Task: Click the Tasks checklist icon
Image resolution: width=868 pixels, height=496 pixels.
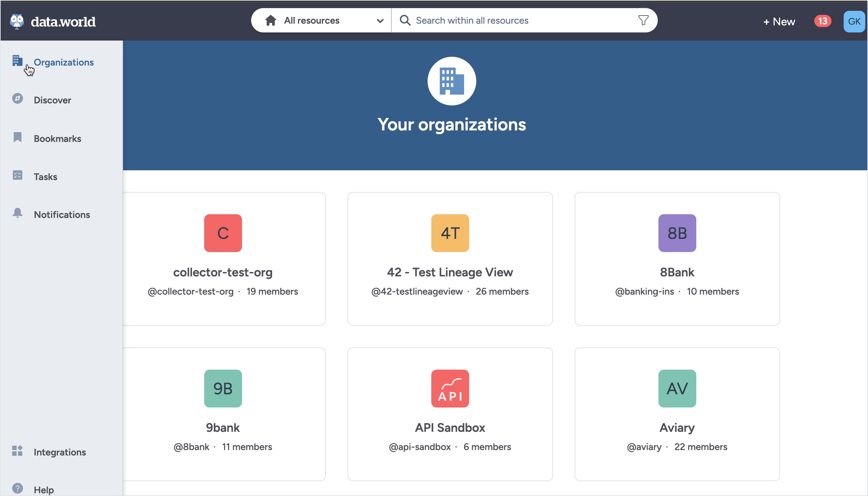Action: (17, 175)
